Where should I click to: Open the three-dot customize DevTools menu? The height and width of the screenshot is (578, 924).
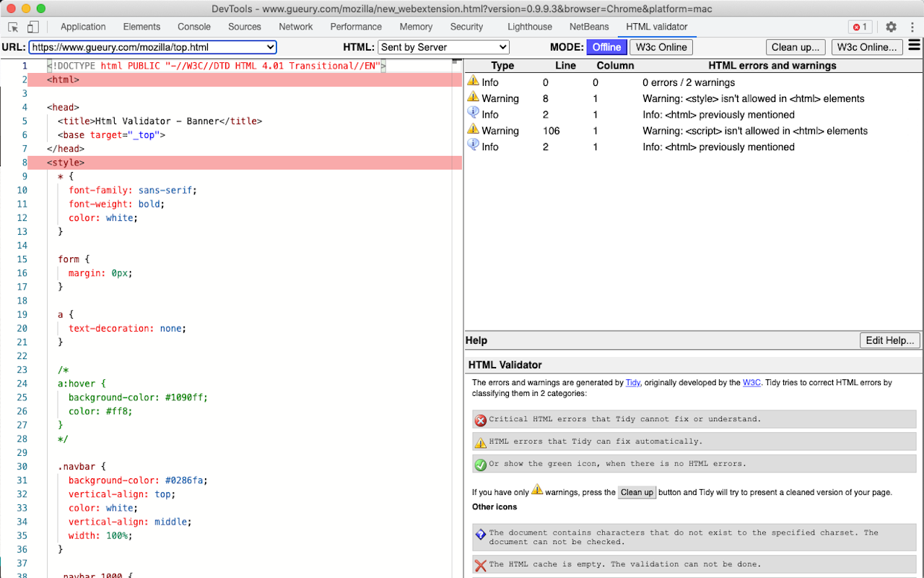point(912,27)
